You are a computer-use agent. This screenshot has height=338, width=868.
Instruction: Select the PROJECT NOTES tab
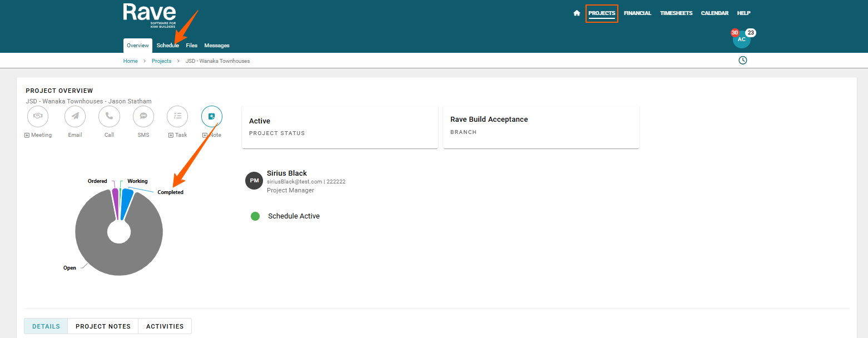click(x=103, y=326)
